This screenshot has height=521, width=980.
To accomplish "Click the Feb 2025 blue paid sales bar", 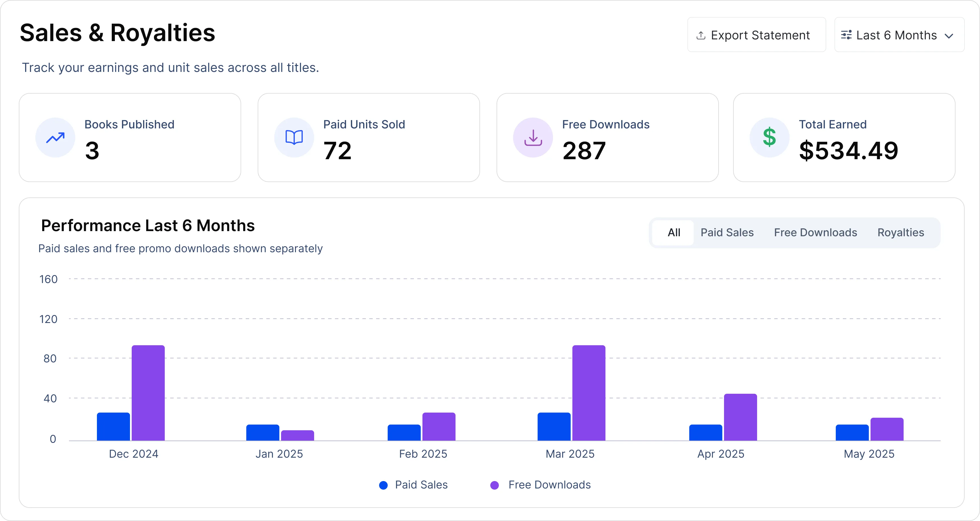I will tap(404, 433).
